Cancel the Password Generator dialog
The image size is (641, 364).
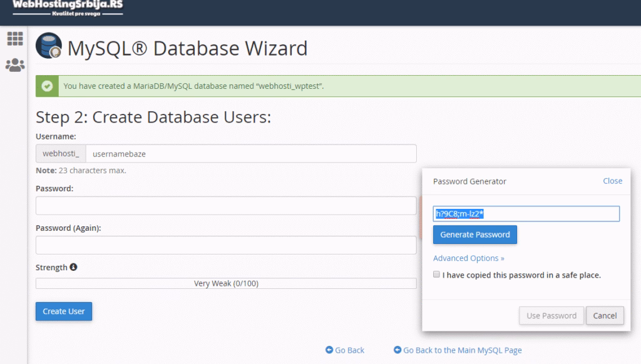[605, 315]
